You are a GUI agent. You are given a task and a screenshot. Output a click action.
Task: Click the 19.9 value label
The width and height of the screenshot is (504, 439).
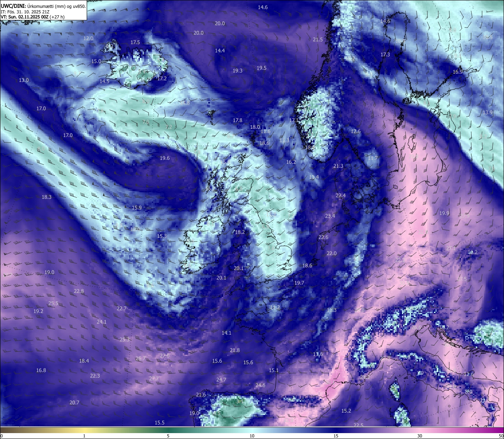444,213
